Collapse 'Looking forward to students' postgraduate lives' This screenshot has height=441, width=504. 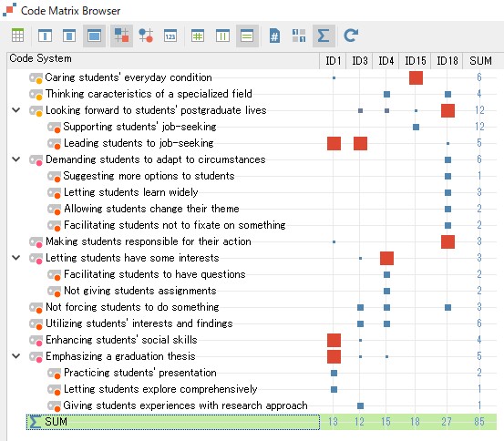(x=16, y=110)
